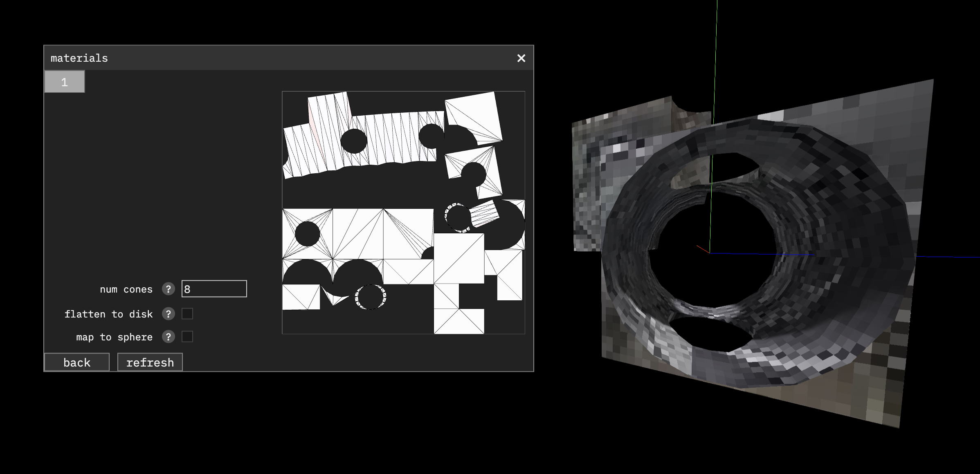Click the materials window title bar

click(286, 58)
